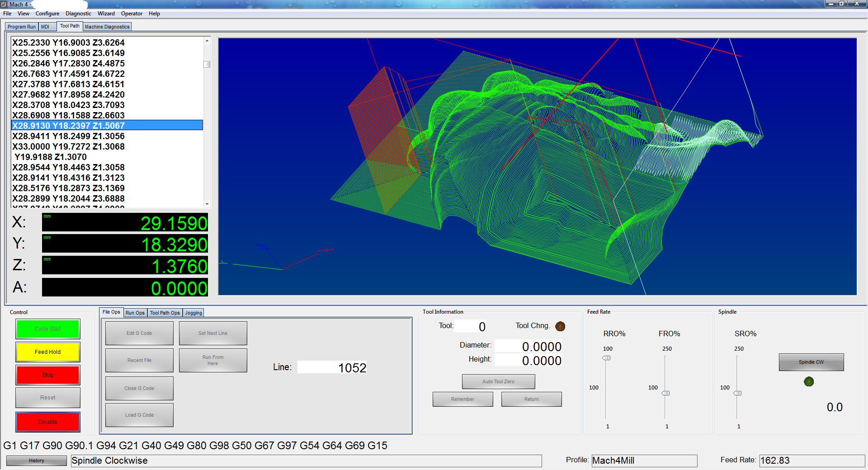The height and width of the screenshot is (470, 868).
Task: Select G-code line Y19.9188 Z1.3070
Action: (x=107, y=157)
